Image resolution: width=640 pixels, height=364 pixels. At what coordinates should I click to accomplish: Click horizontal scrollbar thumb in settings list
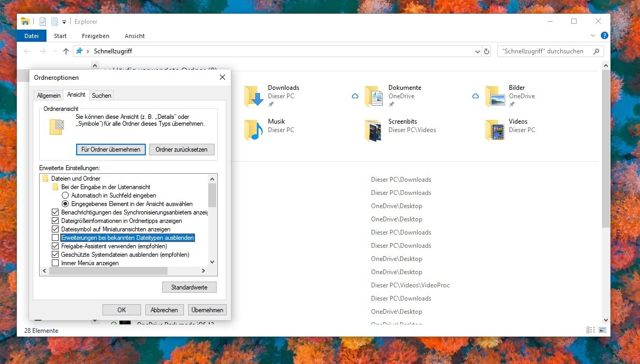coord(109,271)
